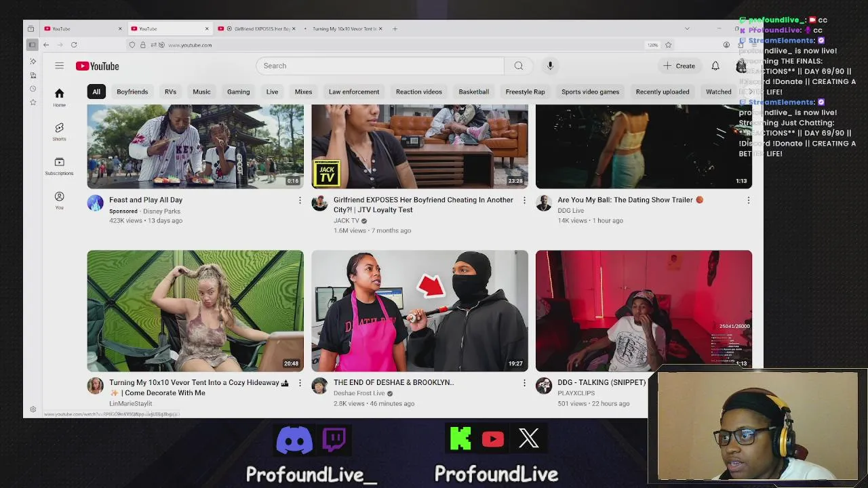The width and height of the screenshot is (868, 488).
Task: Open bookmarks star in browser sidebar
Action: (33, 102)
